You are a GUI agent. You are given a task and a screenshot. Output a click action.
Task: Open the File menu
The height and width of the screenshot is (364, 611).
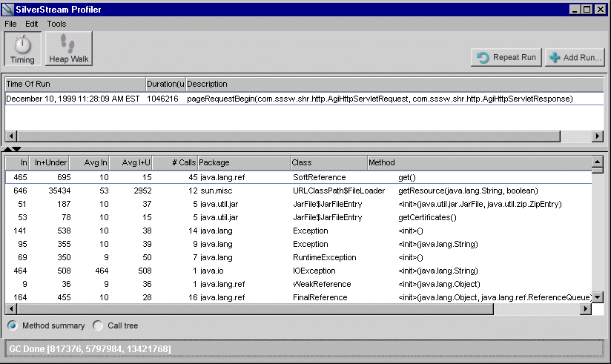point(10,24)
